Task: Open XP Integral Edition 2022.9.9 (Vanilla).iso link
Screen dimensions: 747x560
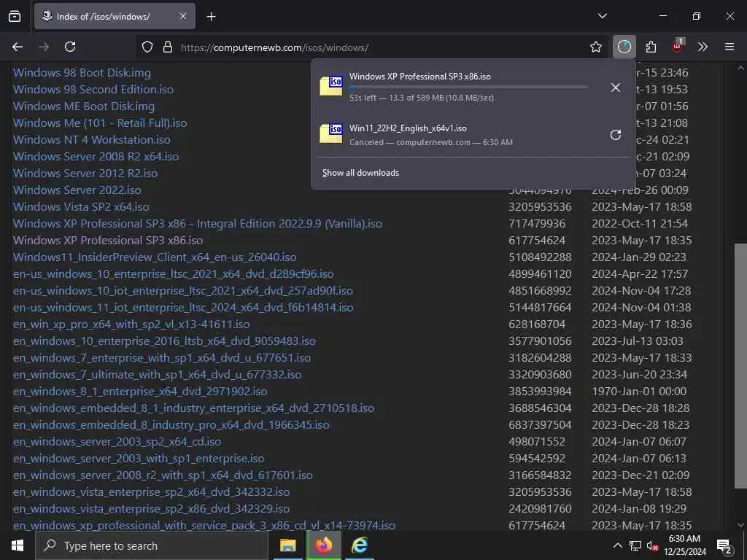Action: tap(197, 224)
